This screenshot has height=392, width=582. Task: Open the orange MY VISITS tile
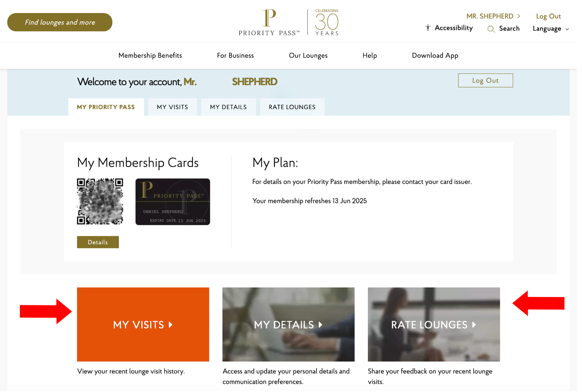(x=143, y=324)
